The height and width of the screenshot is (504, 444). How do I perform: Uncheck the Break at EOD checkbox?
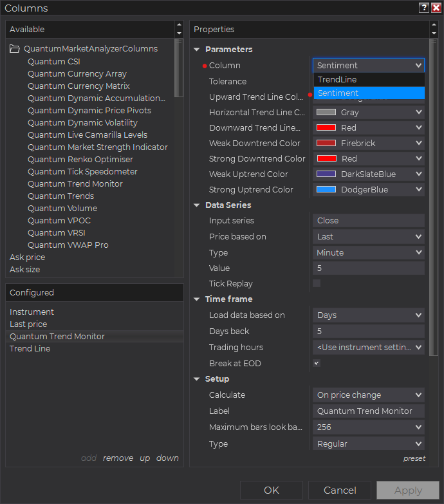(x=317, y=363)
